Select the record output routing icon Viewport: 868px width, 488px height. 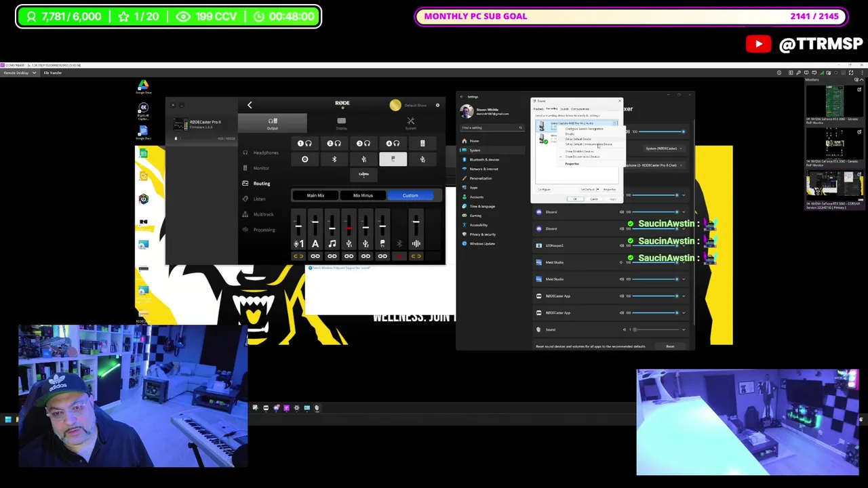click(x=304, y=159)
